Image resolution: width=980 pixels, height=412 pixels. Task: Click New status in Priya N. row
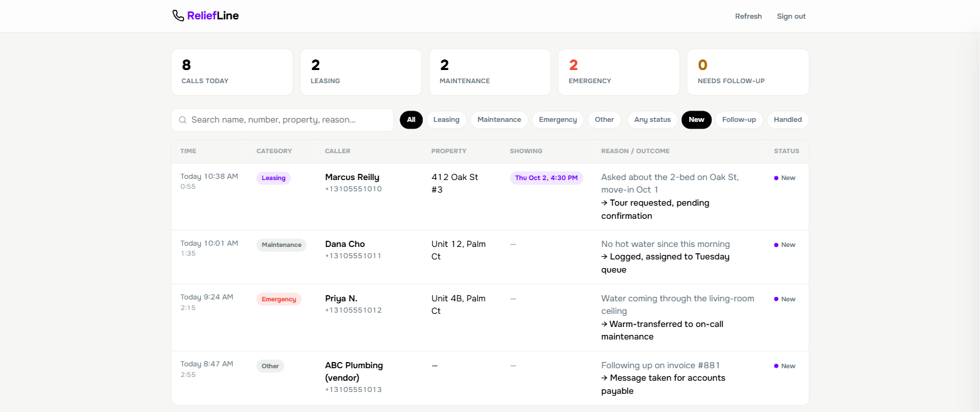785,299
